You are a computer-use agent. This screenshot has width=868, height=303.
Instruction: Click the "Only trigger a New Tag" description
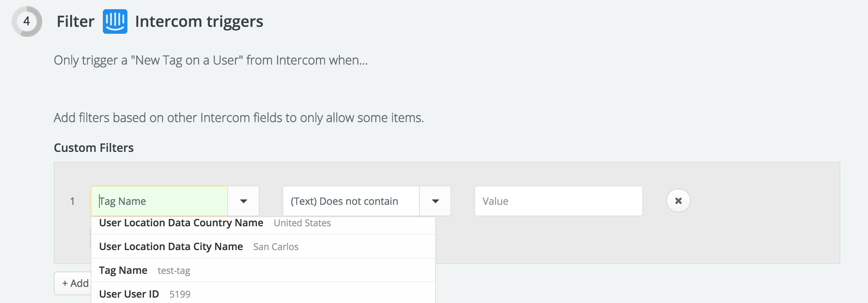[x=211, y=61]
